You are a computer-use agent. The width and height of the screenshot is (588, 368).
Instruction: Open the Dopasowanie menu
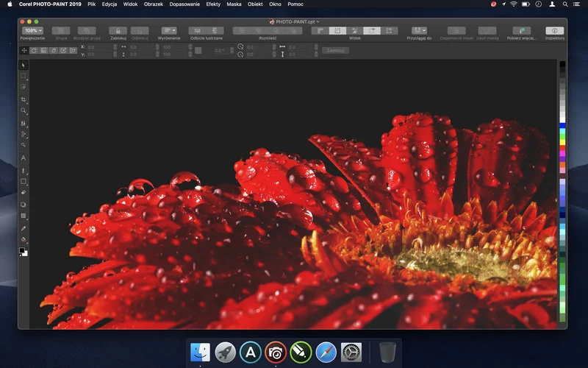click(x=184, y=4)
